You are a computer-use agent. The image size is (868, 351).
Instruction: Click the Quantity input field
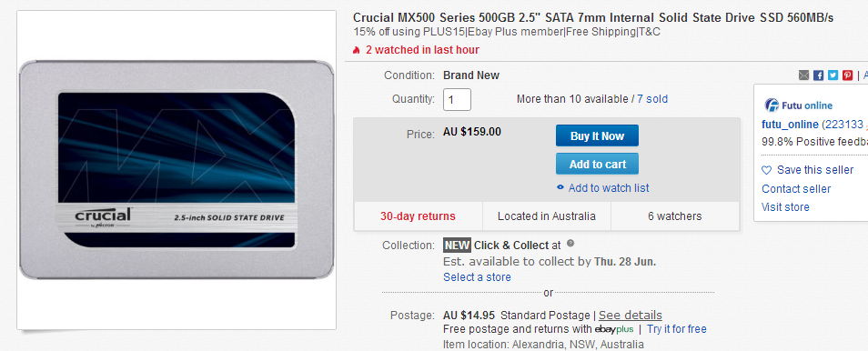tap(457, 99)
